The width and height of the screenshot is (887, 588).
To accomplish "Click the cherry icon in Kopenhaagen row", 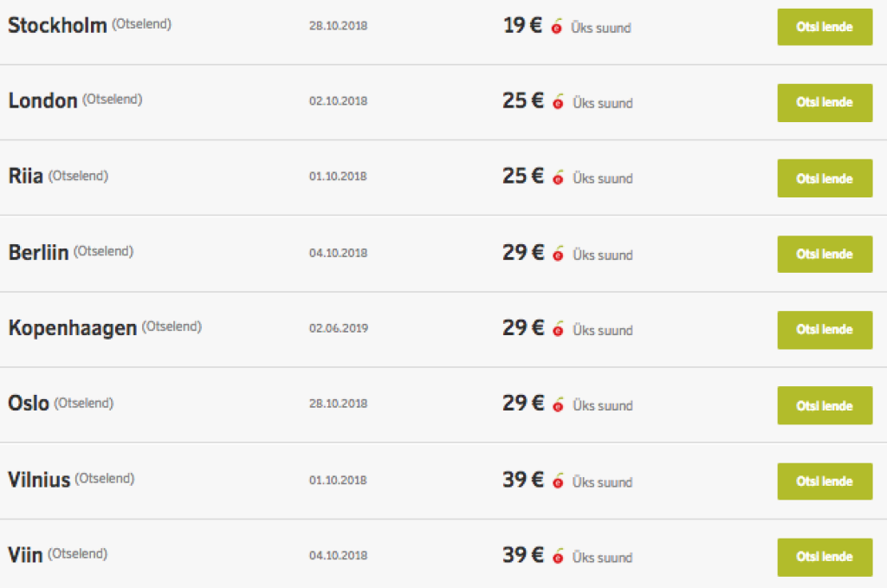I will 558,330.
